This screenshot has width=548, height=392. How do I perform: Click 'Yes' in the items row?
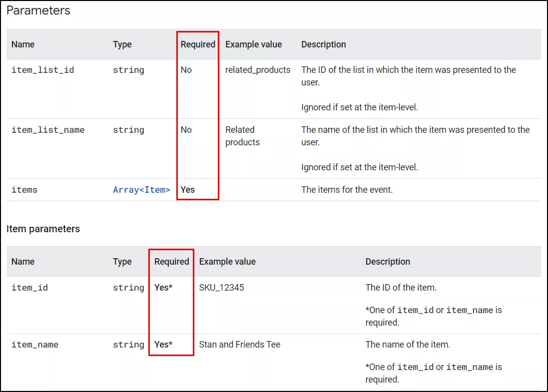coord(188,190)
